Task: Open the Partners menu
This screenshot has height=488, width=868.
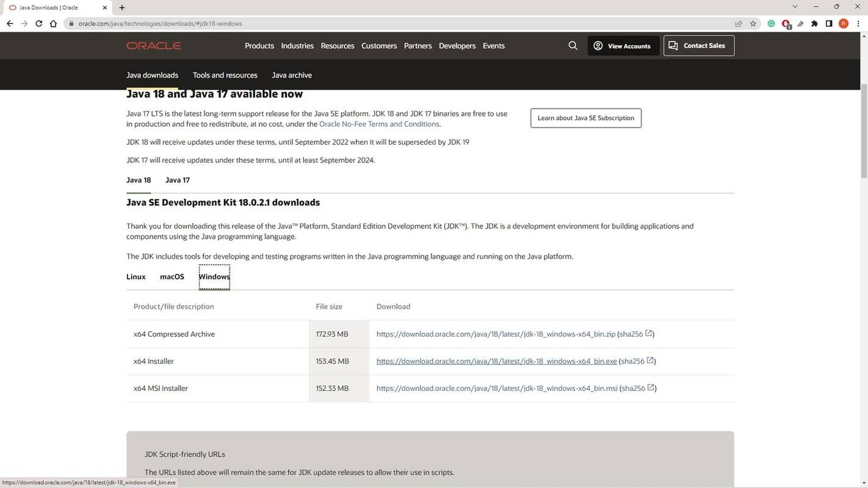Action: tap(418, 46)
